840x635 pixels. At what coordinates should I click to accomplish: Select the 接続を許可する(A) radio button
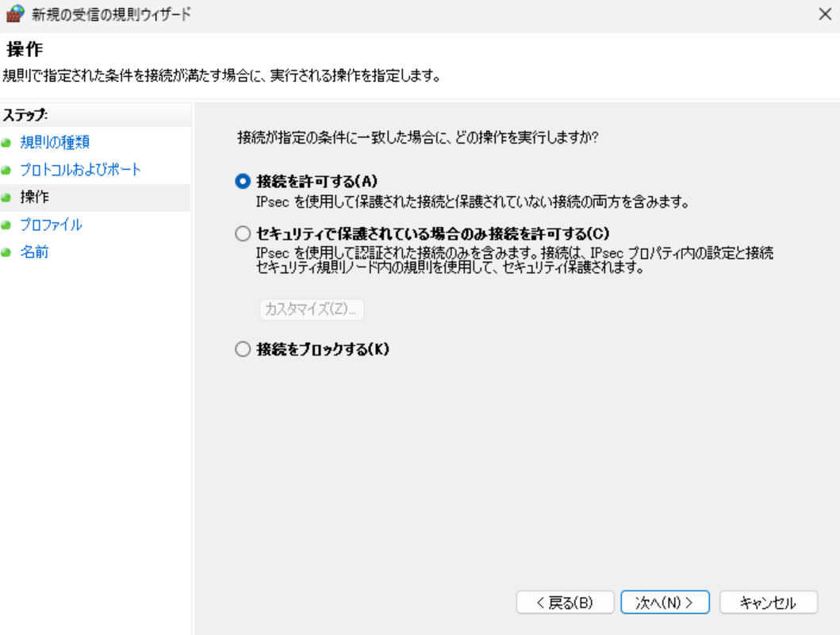pyautogui.click(x=243, y=181)
